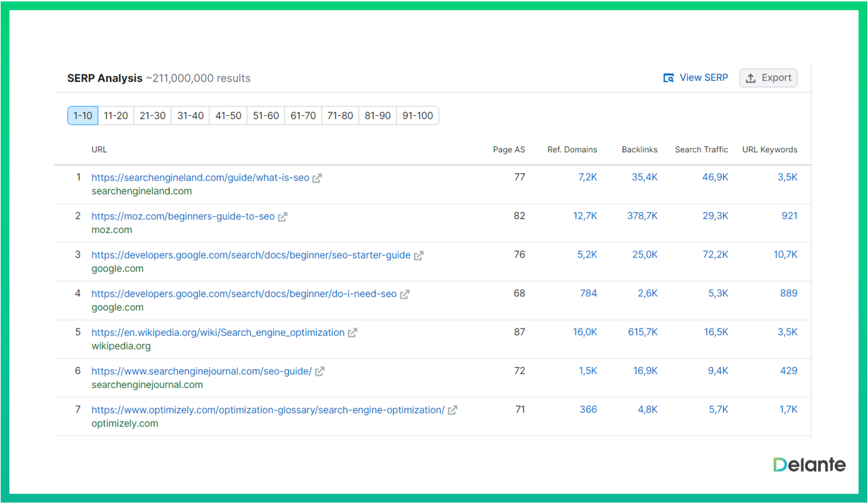Click Page AS value 87
The image size is (868, 503).
pos(520,332)
